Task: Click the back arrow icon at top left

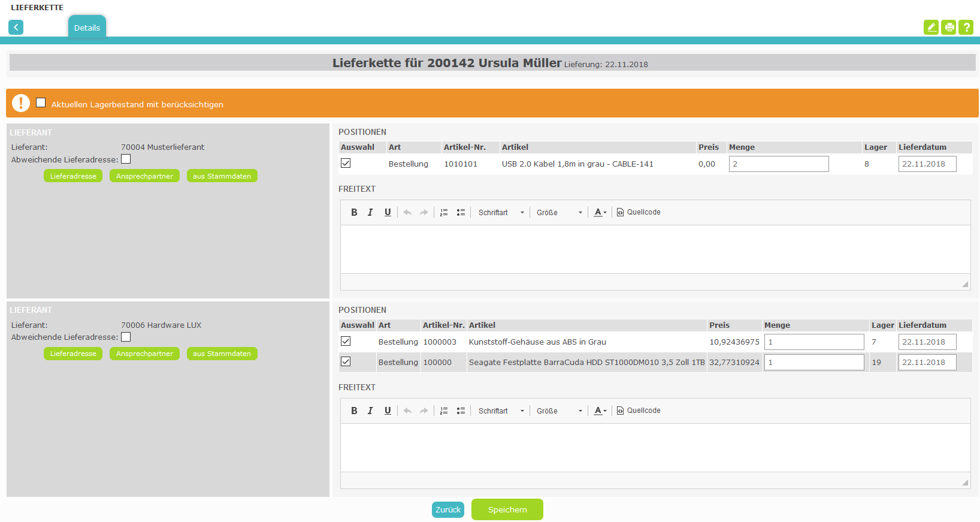Action: point(16,27)
